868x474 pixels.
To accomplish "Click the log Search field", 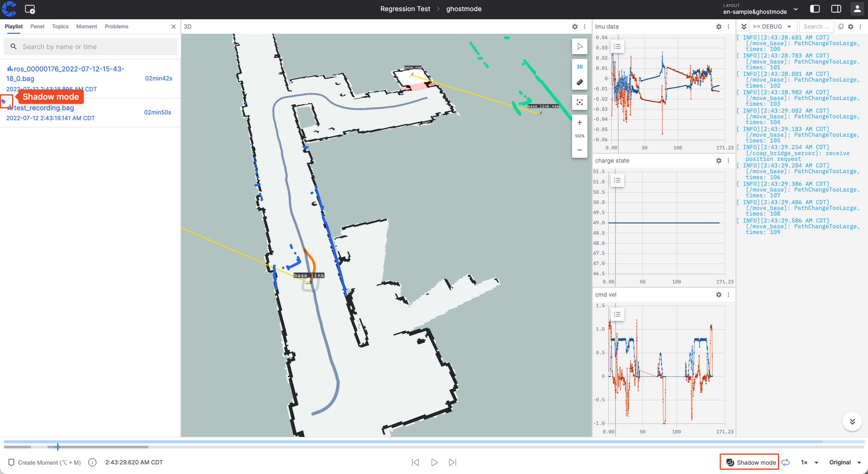I will [x=816, y=27].
